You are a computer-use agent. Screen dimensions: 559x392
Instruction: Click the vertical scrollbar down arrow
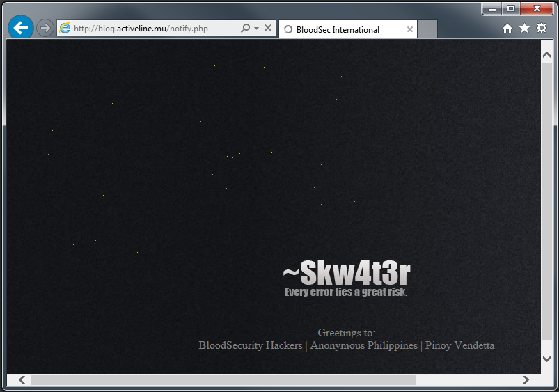pos(546,359)
